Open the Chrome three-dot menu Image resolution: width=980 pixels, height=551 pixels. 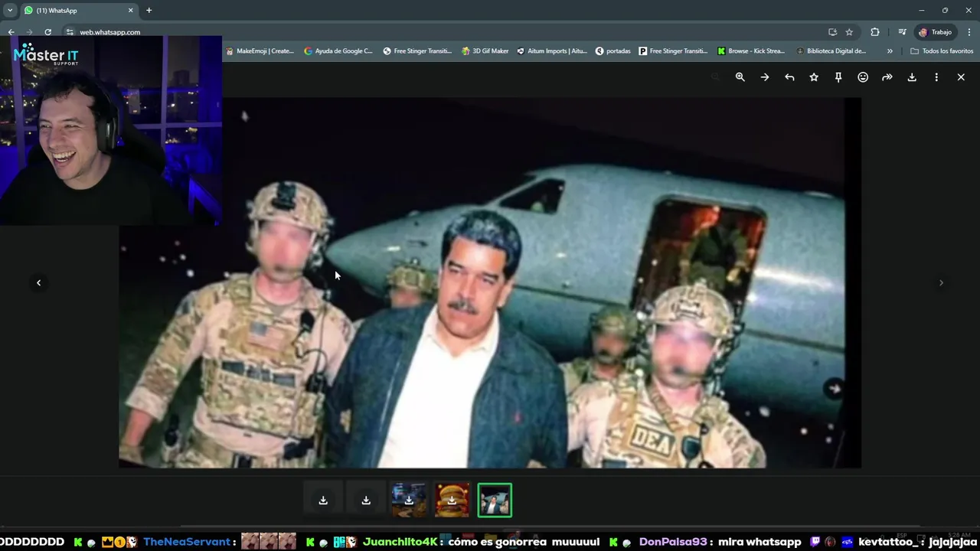pyautogui.click(x=969, y=32)
